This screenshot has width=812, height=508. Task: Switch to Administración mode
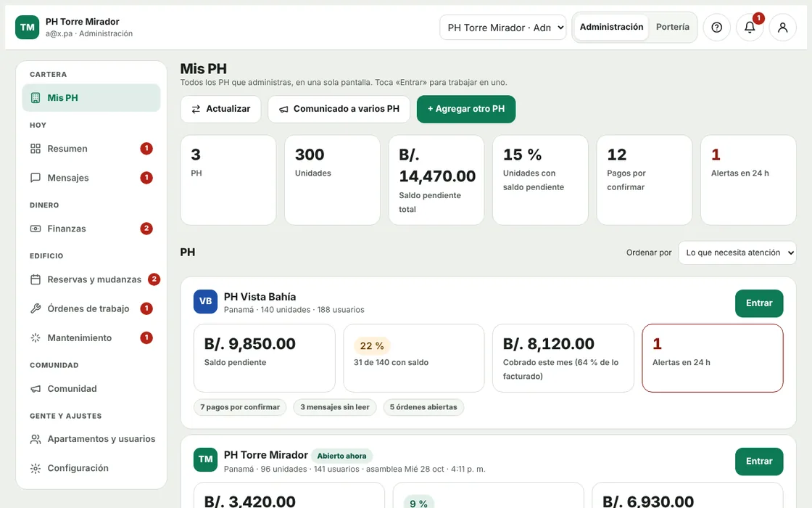point(611,27)
